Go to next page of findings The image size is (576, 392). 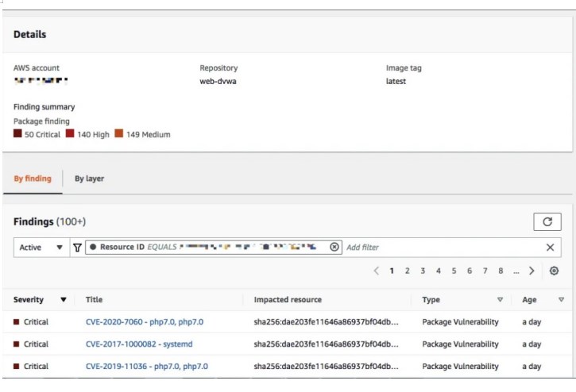(532, 271)
